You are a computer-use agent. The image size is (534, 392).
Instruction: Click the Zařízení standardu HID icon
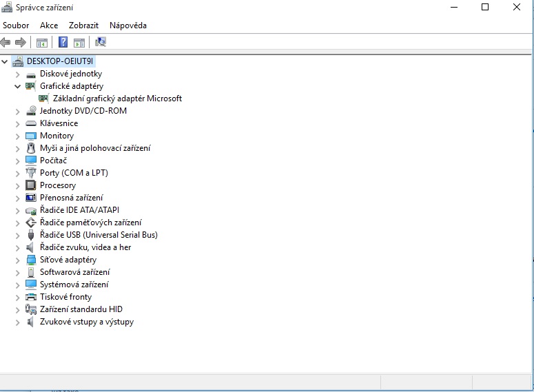point(31,309)
